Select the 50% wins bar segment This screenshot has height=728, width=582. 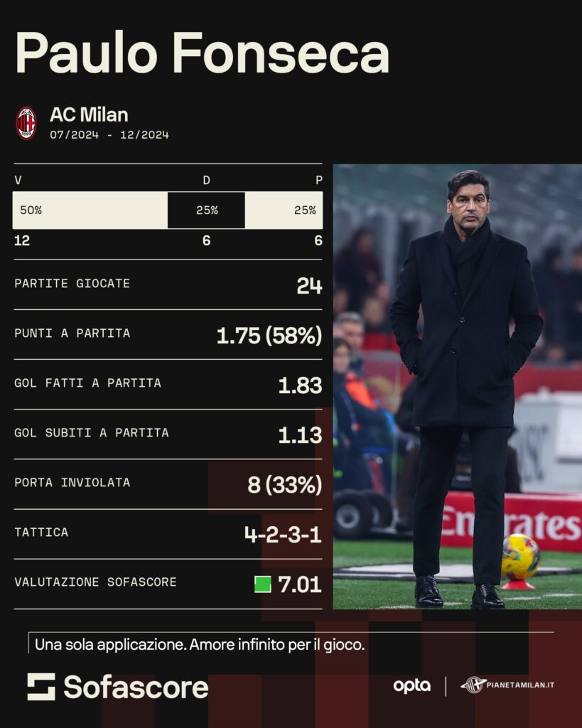90,210
